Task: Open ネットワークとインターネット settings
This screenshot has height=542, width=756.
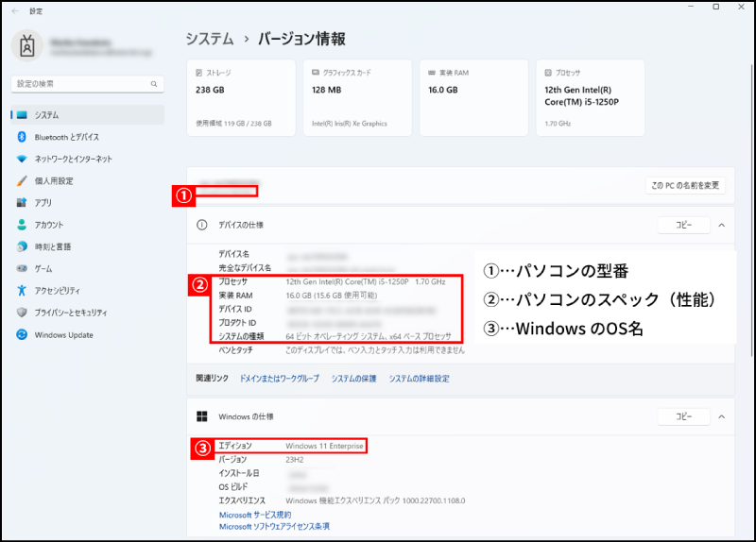Action: pyautogui.click(x=88, y=159)
